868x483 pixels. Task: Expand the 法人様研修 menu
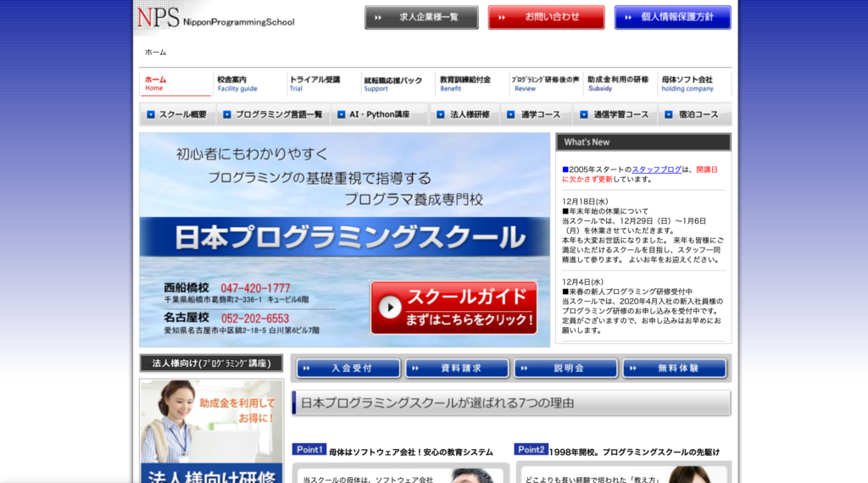(x=465, y=114)
